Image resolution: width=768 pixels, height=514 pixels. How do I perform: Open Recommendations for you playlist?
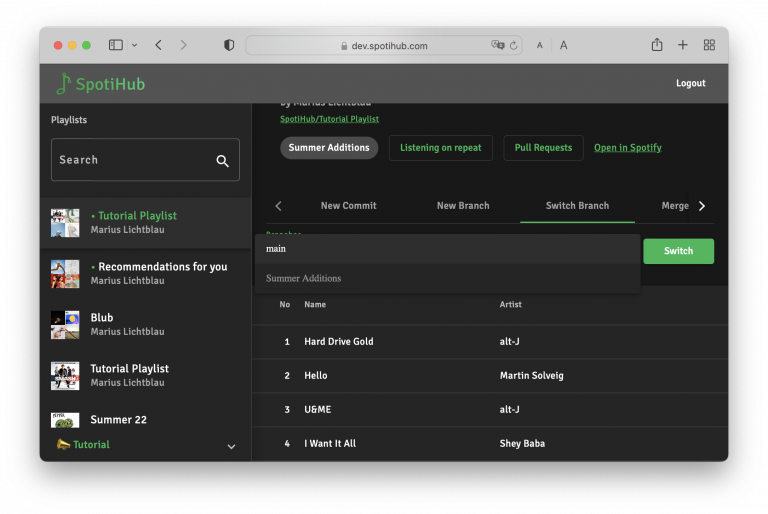pos(145,273)
